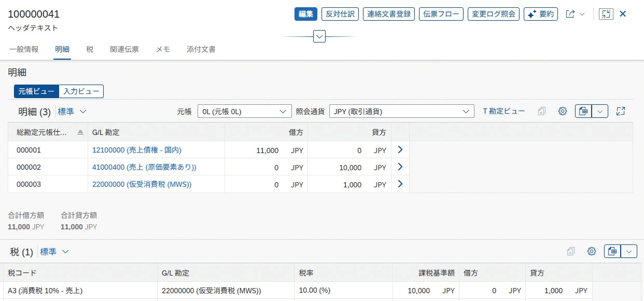
Task: Click export spreadsheet icon in 税 toolbar
Action: 612,252
